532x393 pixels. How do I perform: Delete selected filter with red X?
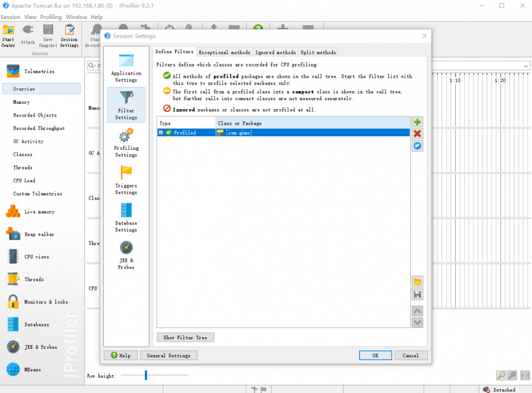coord(417,134)
